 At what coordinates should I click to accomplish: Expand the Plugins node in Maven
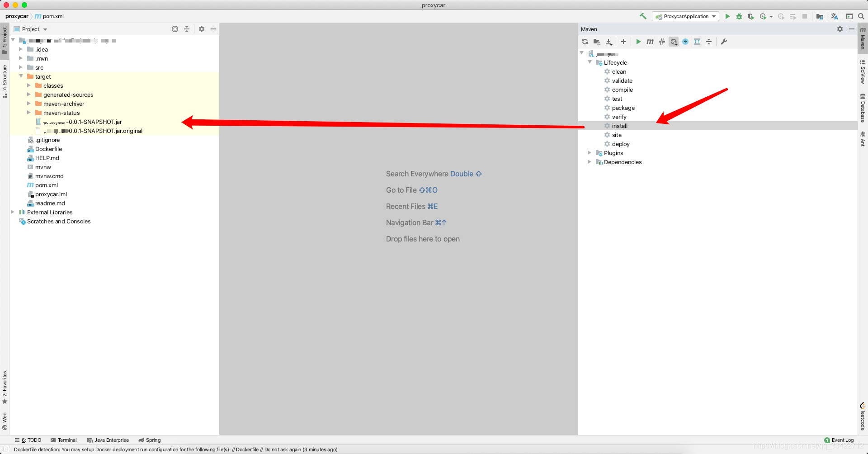[590, 153]
